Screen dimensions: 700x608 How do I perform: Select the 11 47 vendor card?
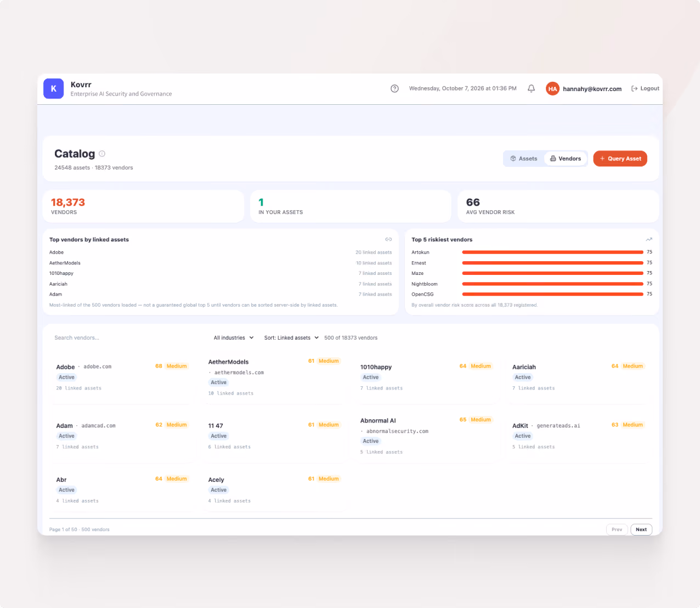(275, 436)
